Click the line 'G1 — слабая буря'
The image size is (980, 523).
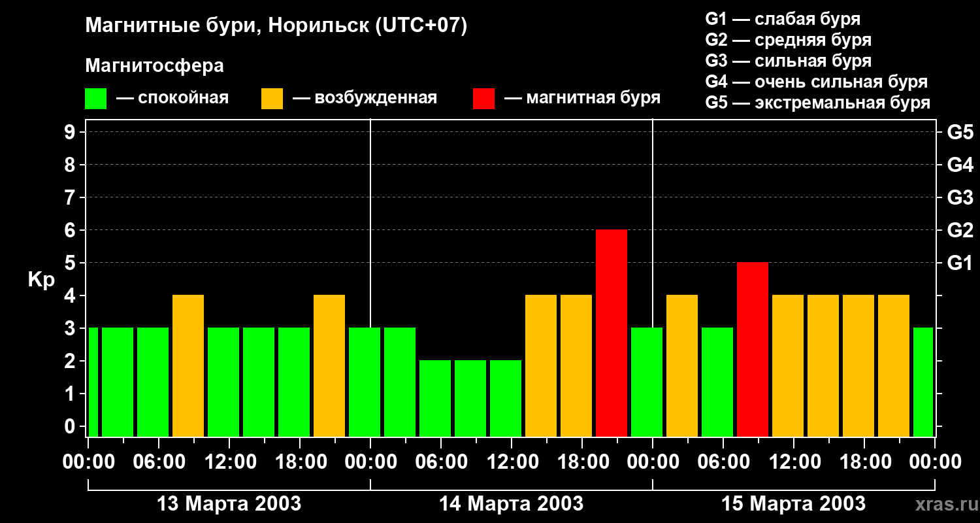coord(783,19)
